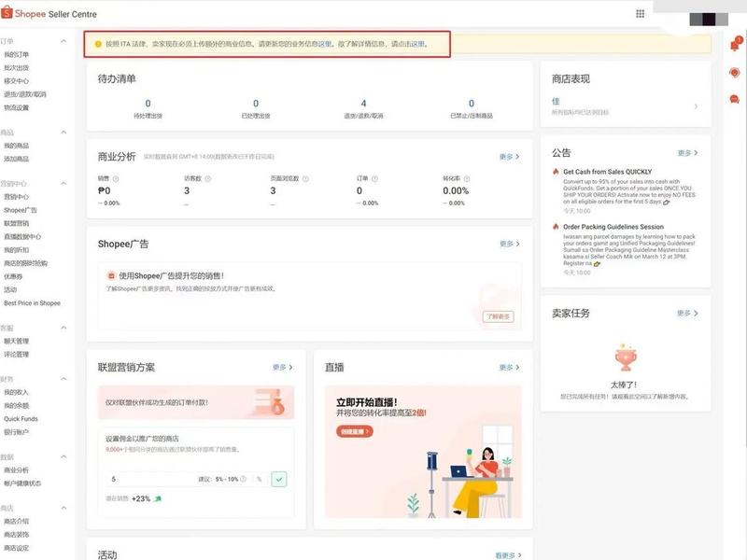This screenshot has width=747, height=560.
Task: Open the notifications bell icon
Action: 735,44
